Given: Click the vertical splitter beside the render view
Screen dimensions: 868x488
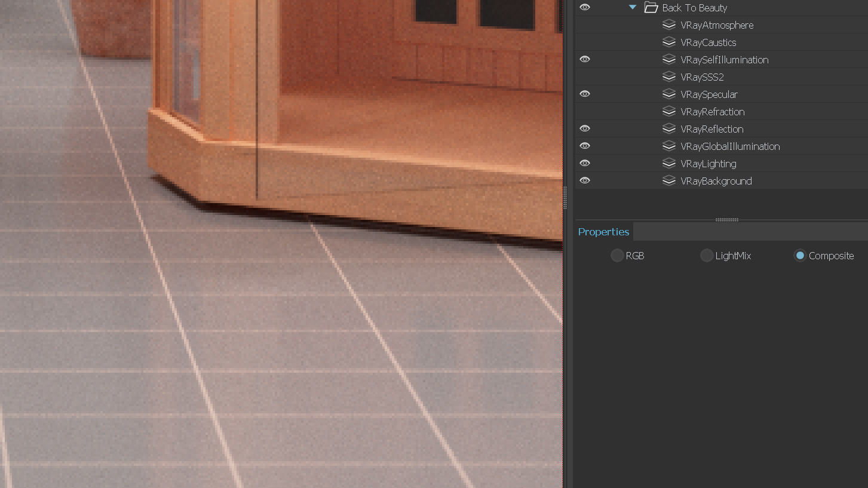Looking at the screenshot, I should tap(565, 197).
